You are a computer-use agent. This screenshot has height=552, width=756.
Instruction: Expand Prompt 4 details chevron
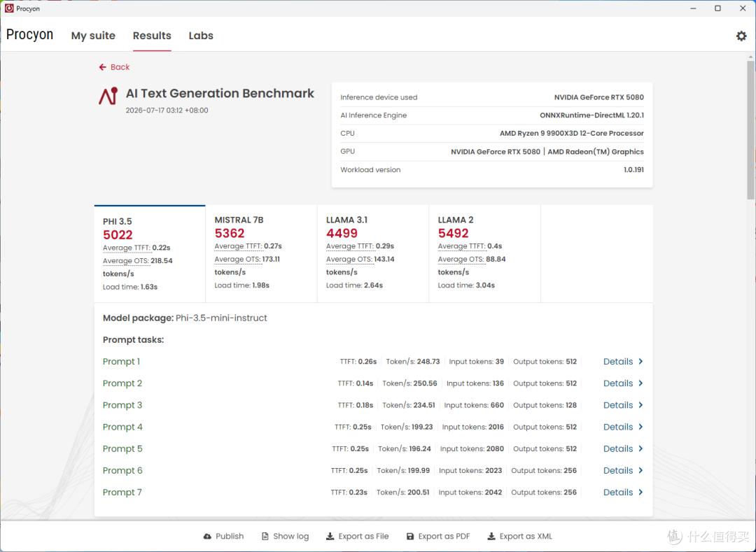(x=640, y=427)
